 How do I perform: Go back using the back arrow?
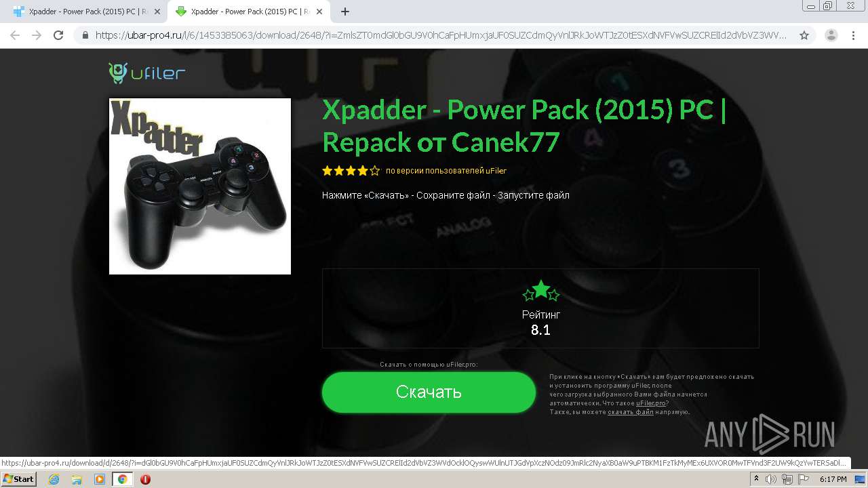(x=15, y=35)
